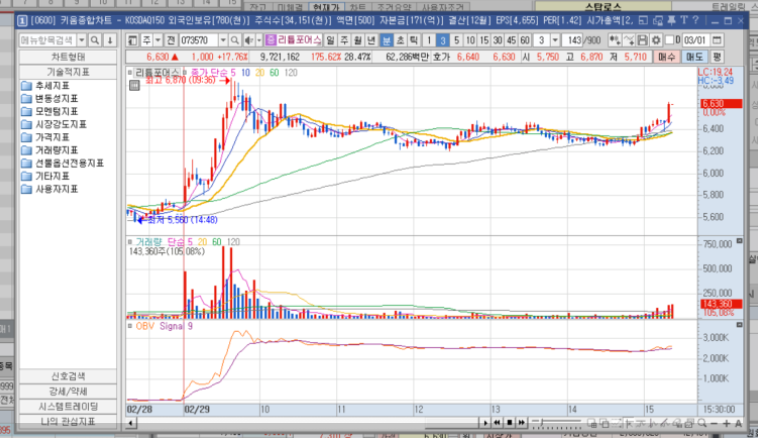
Task: Search the indicator menu with magnifier icon
Action: (x=95, y=40)
